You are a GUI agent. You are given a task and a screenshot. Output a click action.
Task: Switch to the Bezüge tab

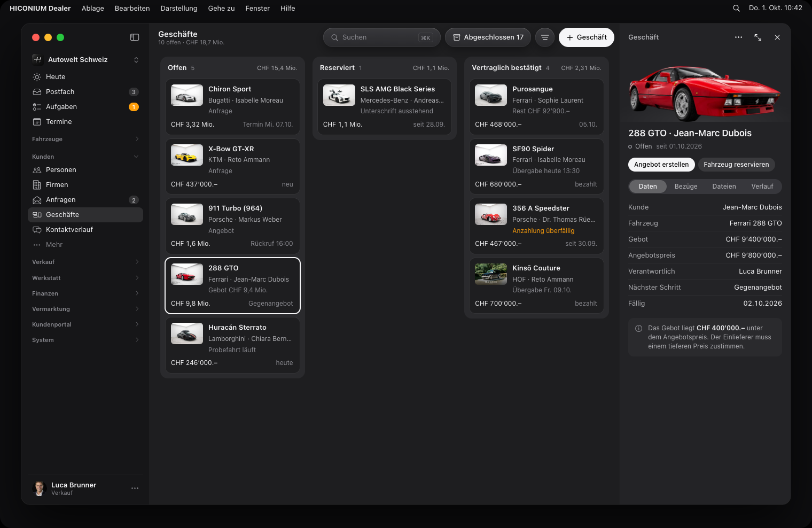click(686, 187)
